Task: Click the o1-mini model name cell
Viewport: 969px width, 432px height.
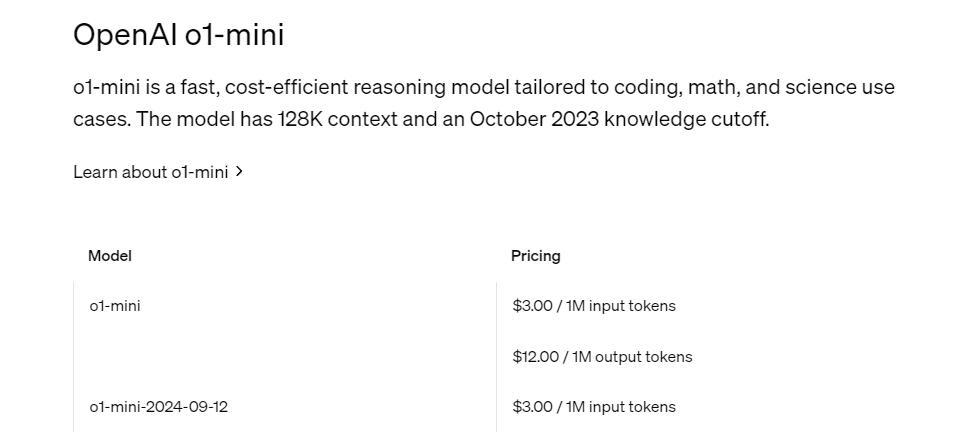Action: (x=115, y=305)
